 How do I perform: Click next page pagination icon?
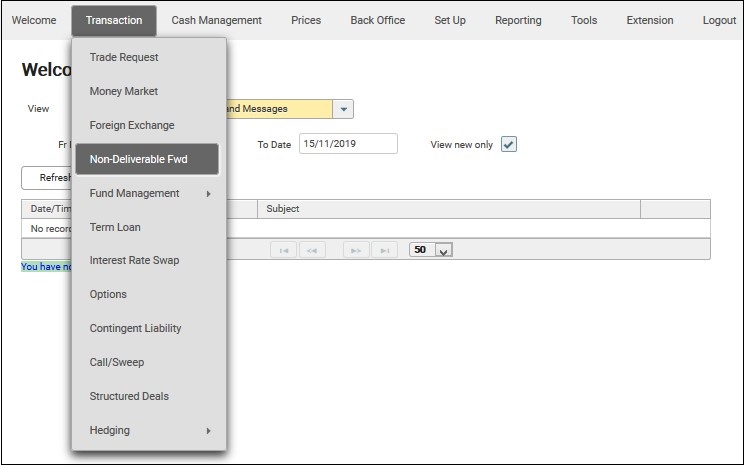(356, 250)
